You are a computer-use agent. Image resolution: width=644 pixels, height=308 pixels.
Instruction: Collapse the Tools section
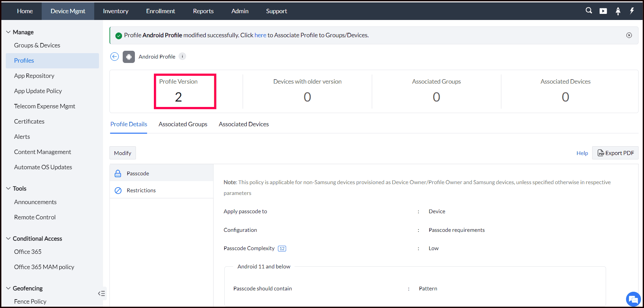8,189
